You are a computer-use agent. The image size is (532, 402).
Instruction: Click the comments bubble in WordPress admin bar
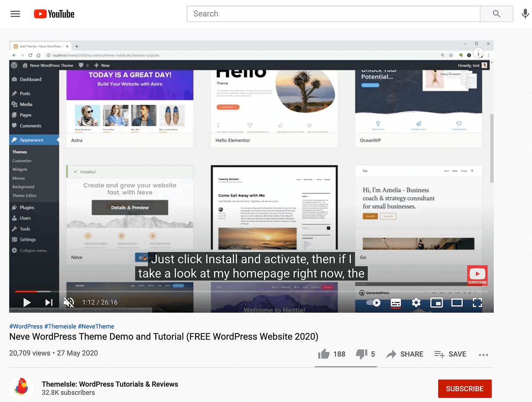[83, 65]
